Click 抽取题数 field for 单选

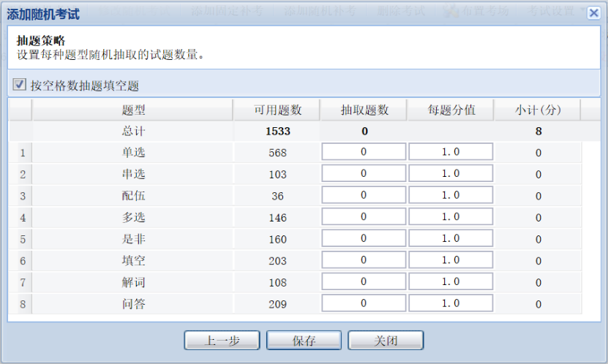pyautogui.click(x=364, y=152)
